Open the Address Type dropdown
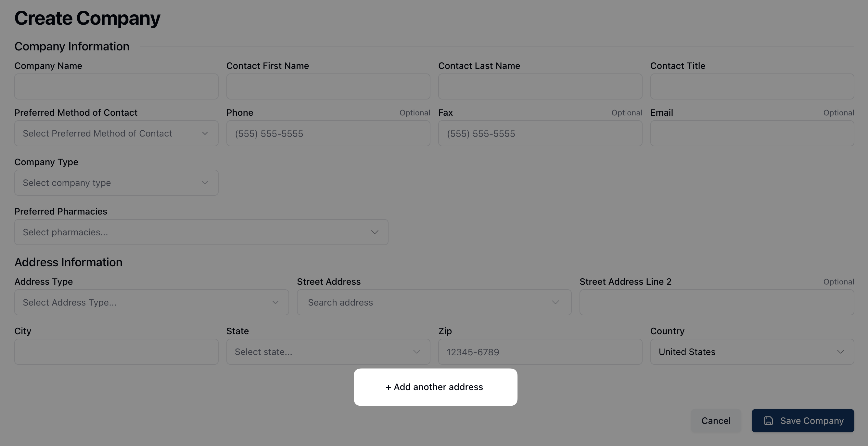Screen dimensions: 868x446 pos(151,302)
